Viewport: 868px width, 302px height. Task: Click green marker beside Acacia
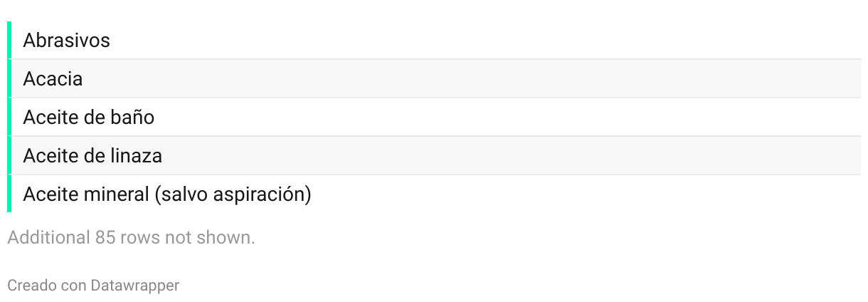click(9, 79)
